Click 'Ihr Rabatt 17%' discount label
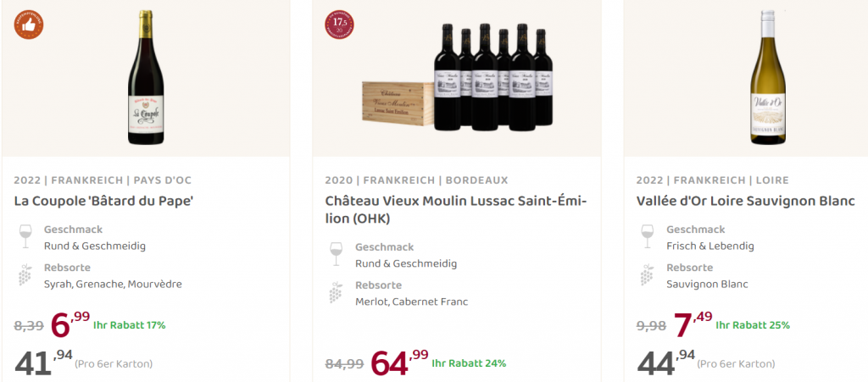Viewport: 868px width, 382px height. [x=130, y=325]
